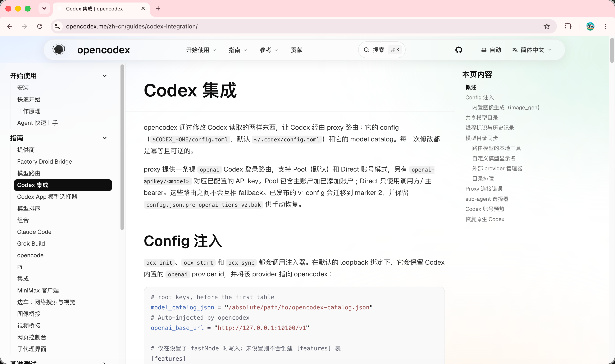Open Agent 快速上手 in the sidebar
Viewport: 615px width, 364px height.
(x=37, y=123)
